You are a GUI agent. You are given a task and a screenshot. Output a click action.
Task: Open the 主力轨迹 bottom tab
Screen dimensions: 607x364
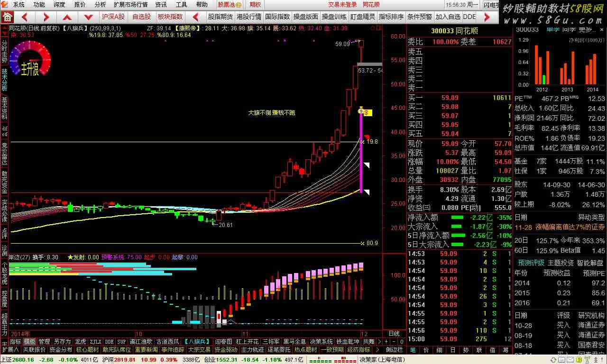point(252,349)
